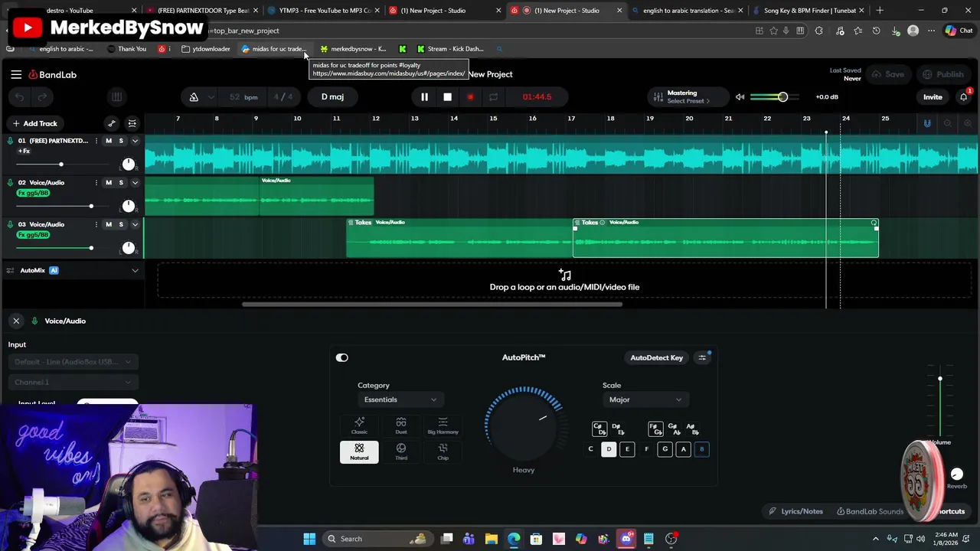
Task: Open the automation curve tool icon
Action: [112, 123]
